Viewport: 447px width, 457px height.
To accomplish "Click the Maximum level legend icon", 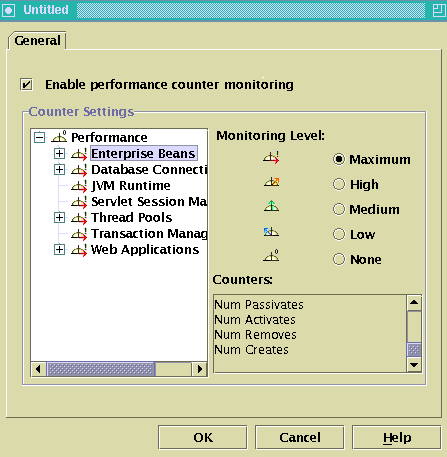I will (x=271, y=158).
